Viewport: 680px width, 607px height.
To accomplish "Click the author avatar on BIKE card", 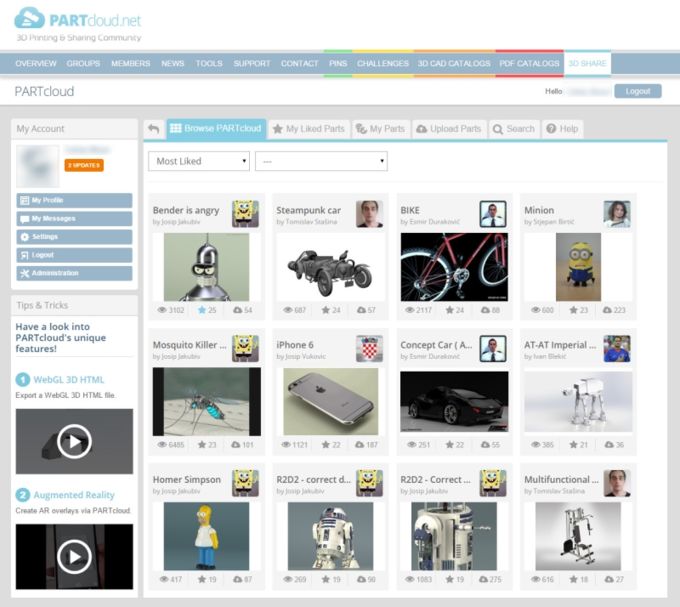I will point(493,214).
